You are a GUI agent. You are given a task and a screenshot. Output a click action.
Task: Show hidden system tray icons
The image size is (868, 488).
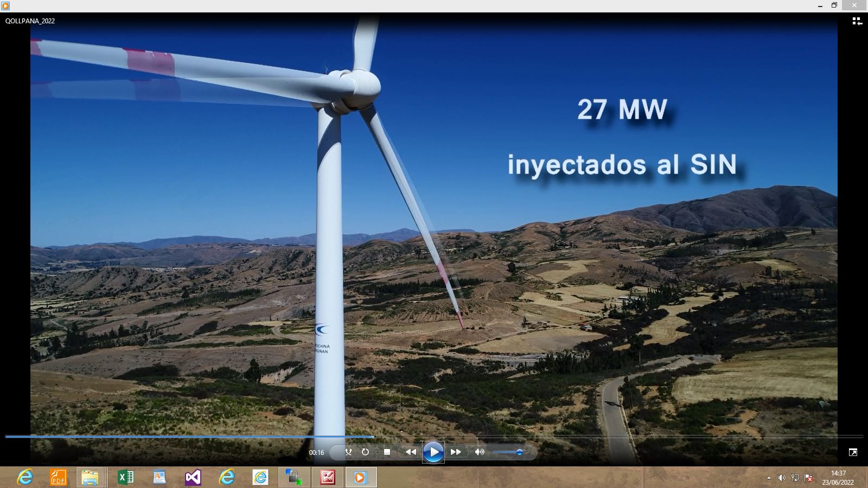point(769,478)
